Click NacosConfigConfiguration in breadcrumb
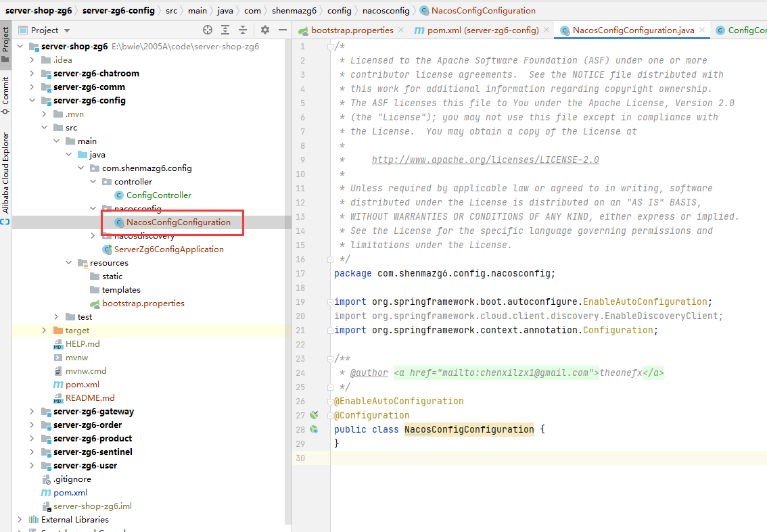The width and height of the screenshot is (767, 532). pyautogui.click(x=484, y=11)
